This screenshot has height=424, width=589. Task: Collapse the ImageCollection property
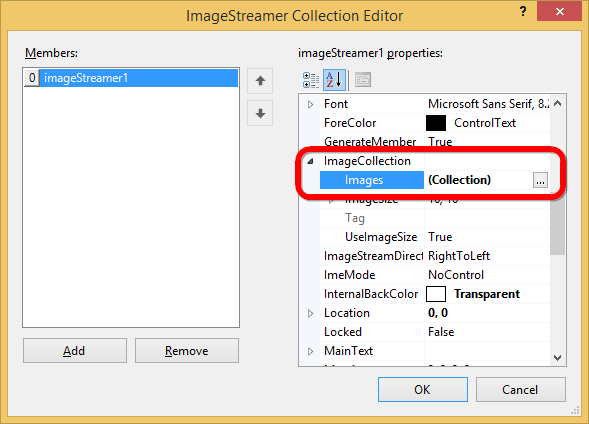(310, 161)
